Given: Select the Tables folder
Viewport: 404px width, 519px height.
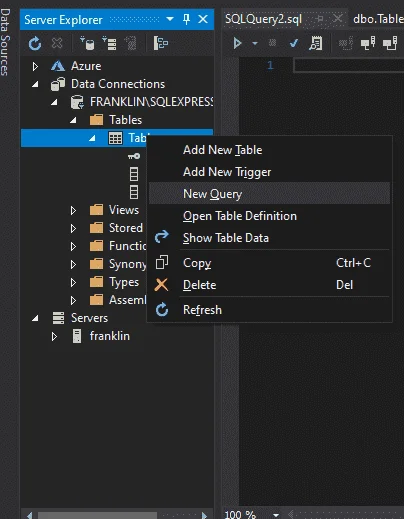Looking at the screenshot, I should (125, 120).
